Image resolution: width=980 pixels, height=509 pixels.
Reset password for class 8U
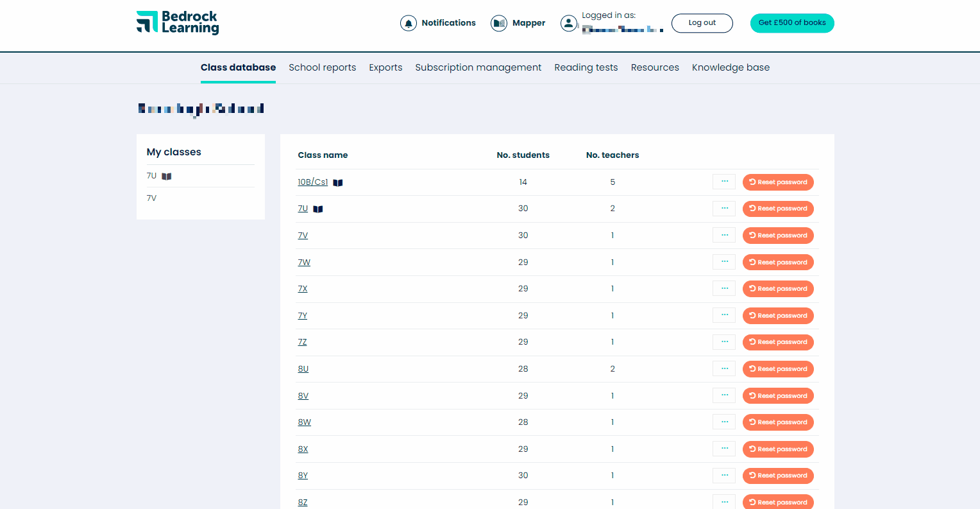tap(778, 369)
